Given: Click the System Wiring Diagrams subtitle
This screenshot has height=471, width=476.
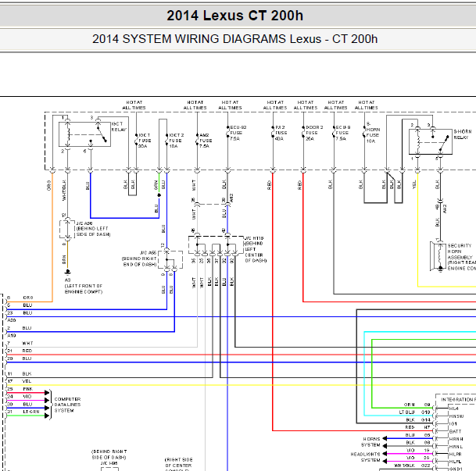Looking at the screenshot, I should 234,39.
